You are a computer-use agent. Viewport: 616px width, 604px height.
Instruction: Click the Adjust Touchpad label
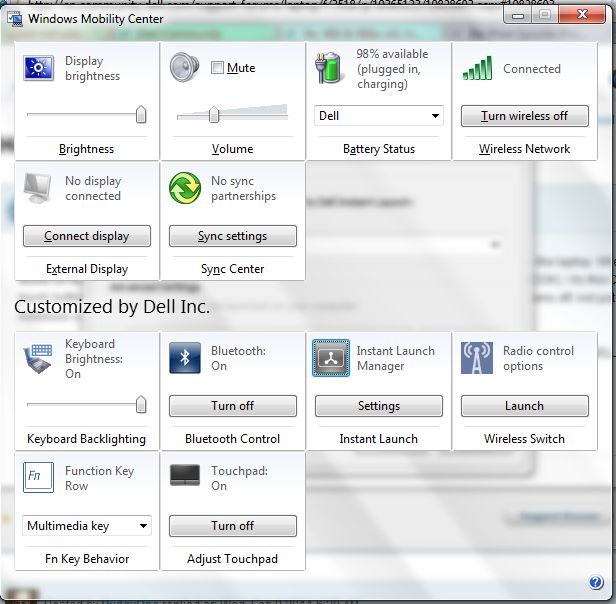point(233,559)
